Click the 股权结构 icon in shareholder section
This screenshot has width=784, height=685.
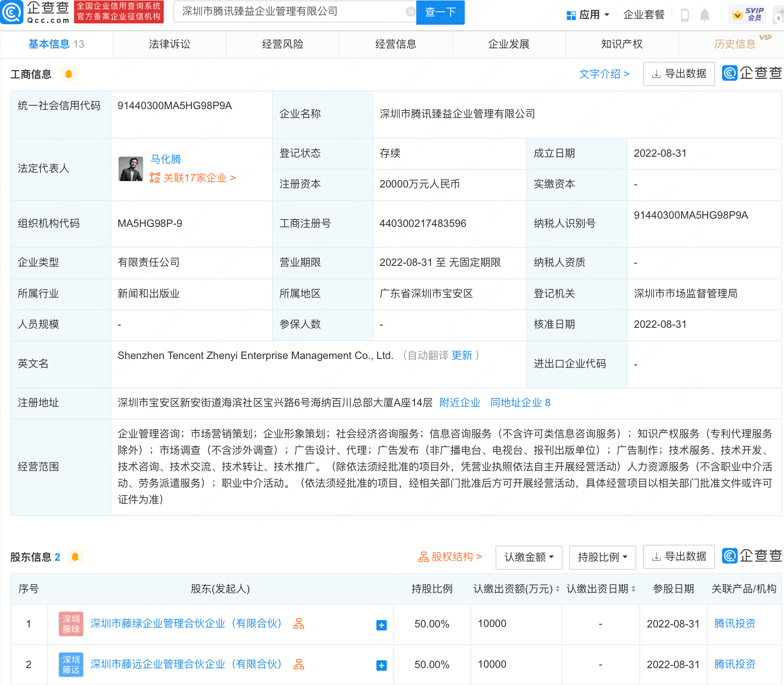[424, 557]
